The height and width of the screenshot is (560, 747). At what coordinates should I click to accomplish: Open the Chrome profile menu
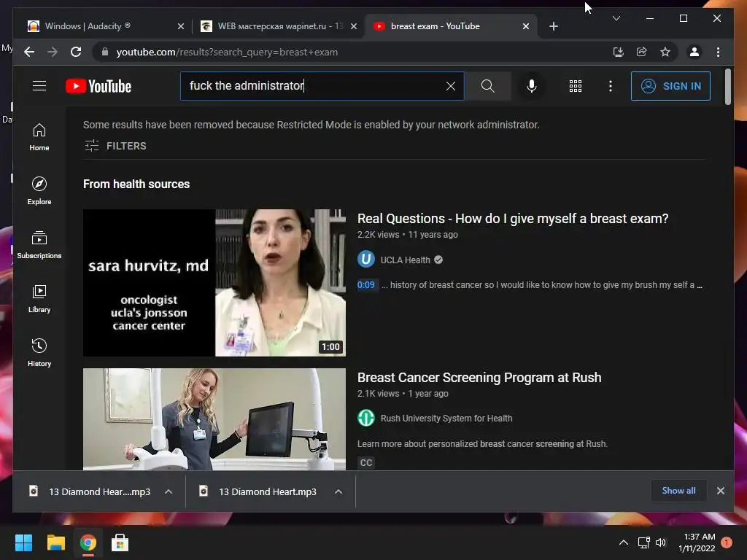pyautogui.click(x=694, y=52)
